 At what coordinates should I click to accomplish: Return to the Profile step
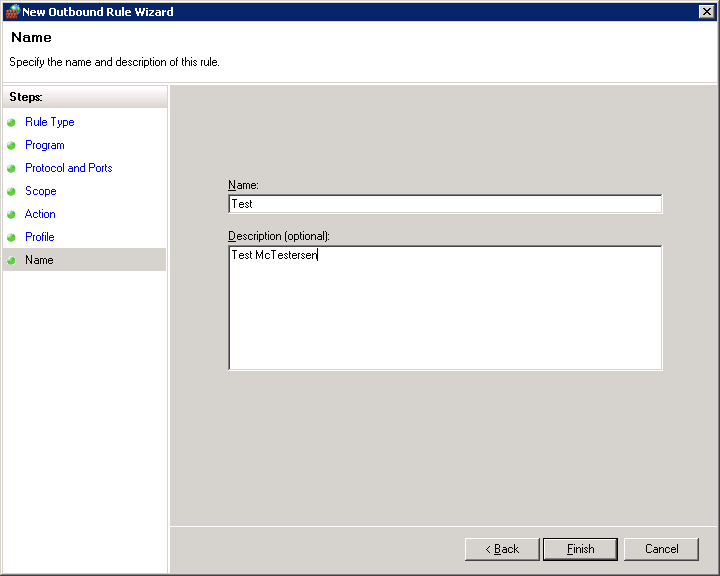tap(39, 237)
